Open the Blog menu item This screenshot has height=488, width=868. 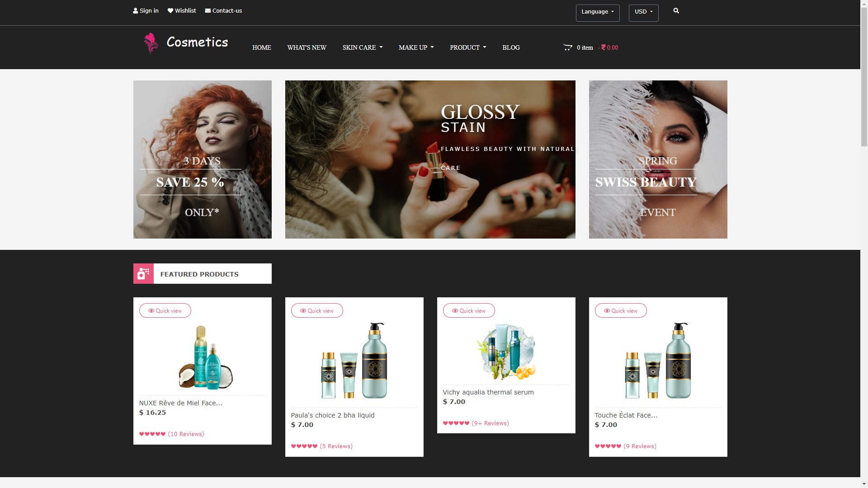511,47
